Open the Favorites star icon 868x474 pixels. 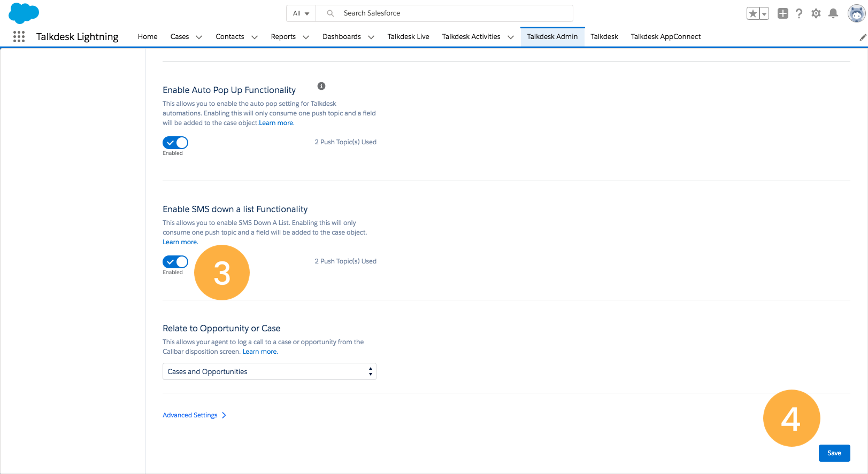click(752, 14)
